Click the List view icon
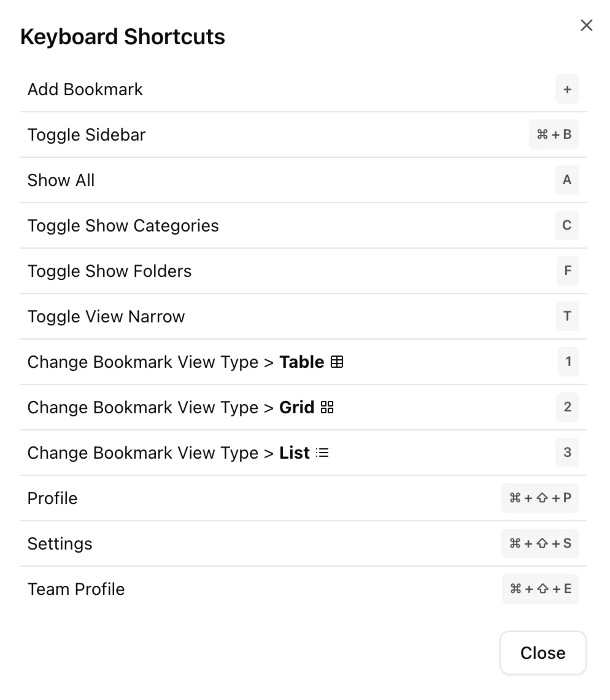 tap(322, 453)
